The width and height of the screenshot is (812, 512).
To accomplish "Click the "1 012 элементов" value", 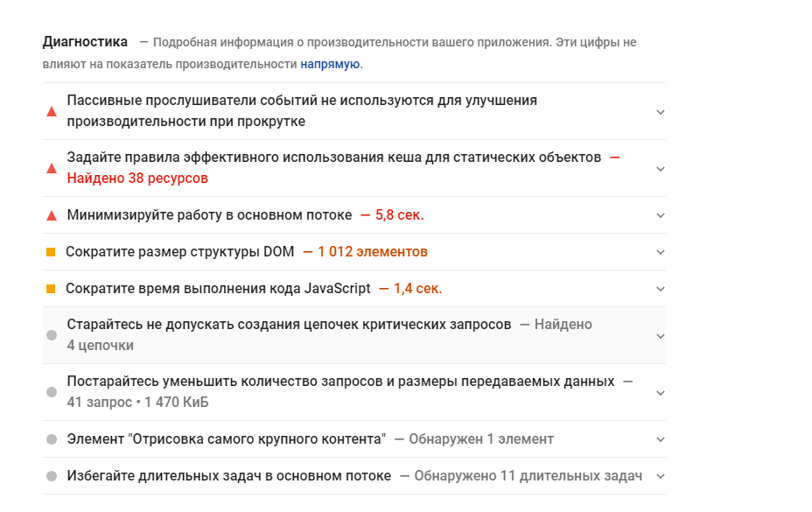I will click(x=373, y=252).
